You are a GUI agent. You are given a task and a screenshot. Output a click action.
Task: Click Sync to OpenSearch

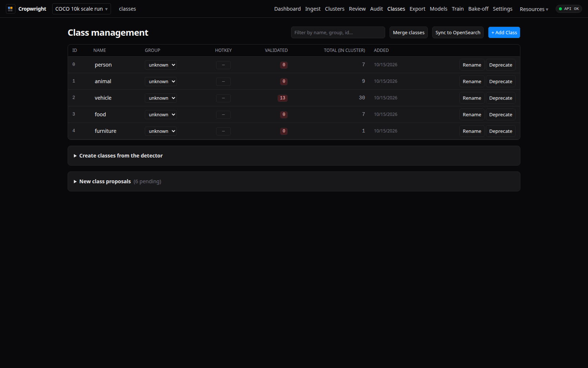458,32
